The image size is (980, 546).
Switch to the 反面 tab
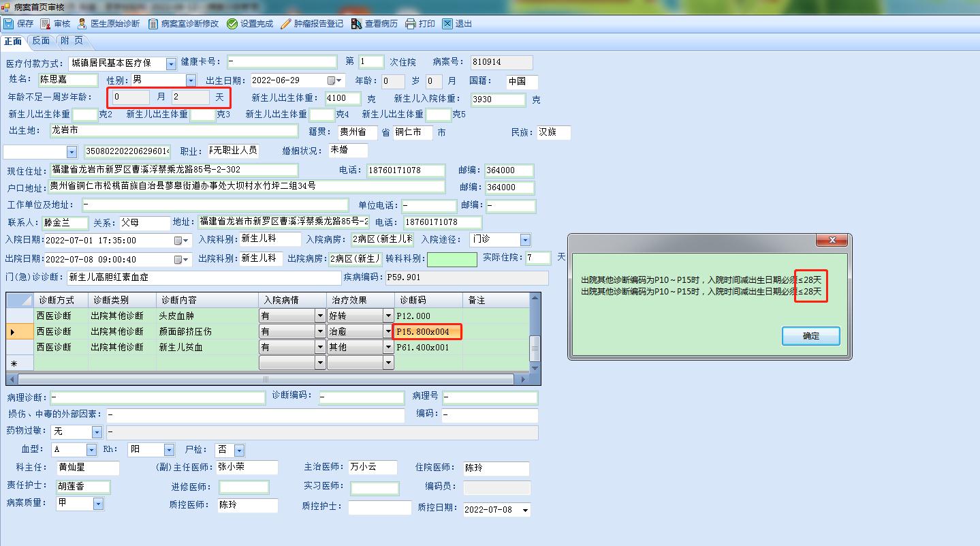pyautogui.click(x=41, y=41)
